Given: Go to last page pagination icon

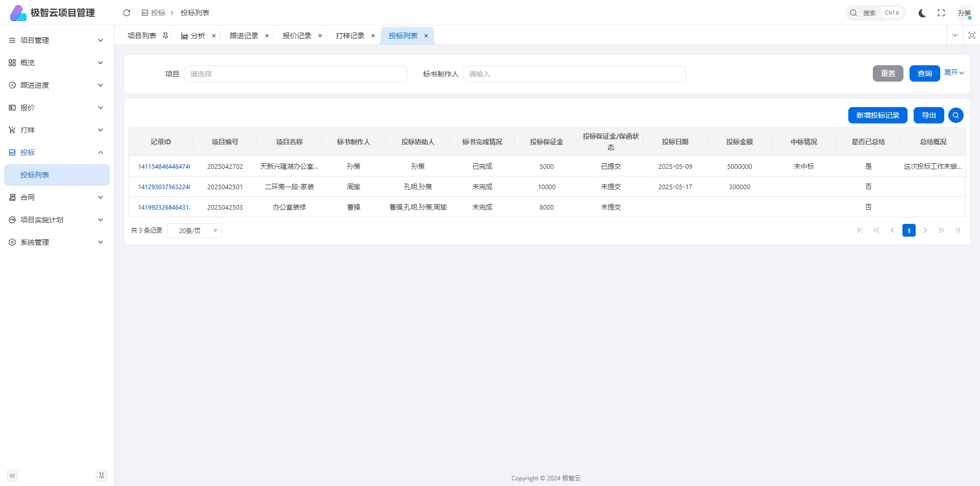Looking at the screenshot, I should [958, 231].
